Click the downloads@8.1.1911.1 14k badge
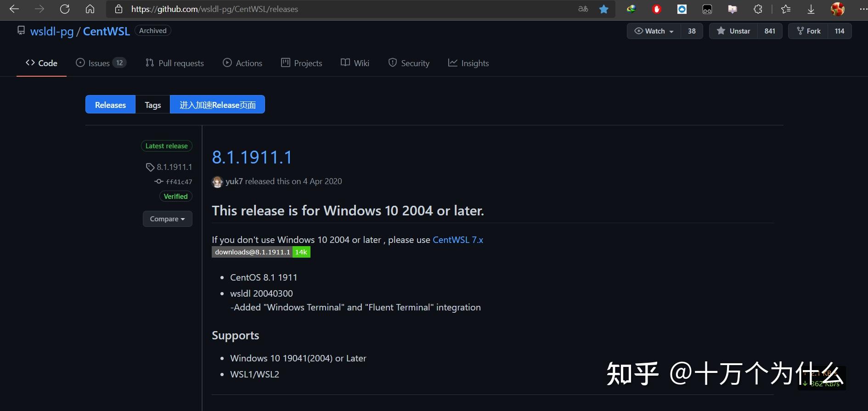This screenshot has height=411, width=868. point(261,252)
